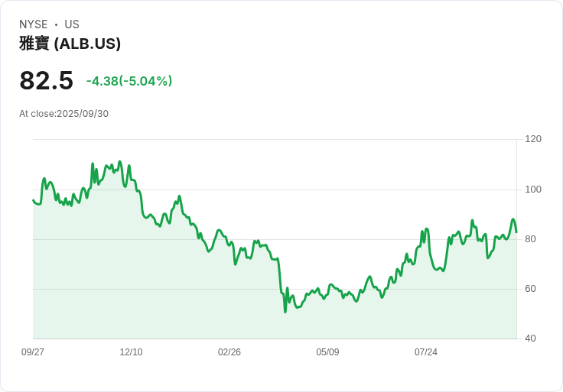Click the final data point of the line
The image size is (563, 392).
[x=516, y=232]
